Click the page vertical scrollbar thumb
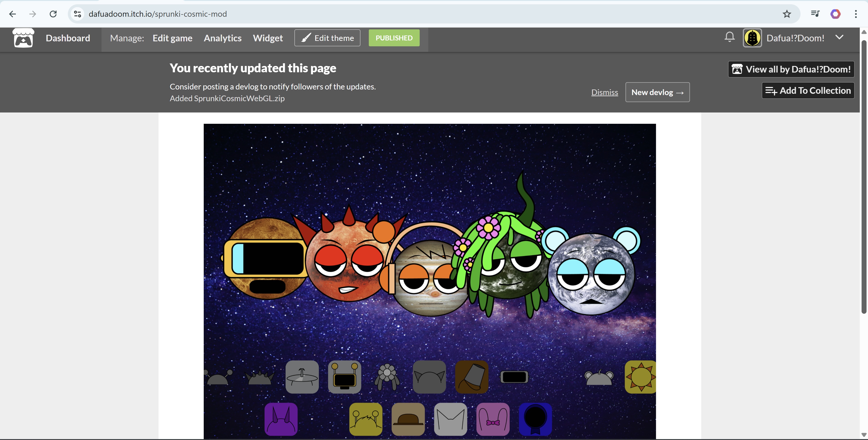Image resolution: width=868 pixels, height=440 pixels. 864,177
